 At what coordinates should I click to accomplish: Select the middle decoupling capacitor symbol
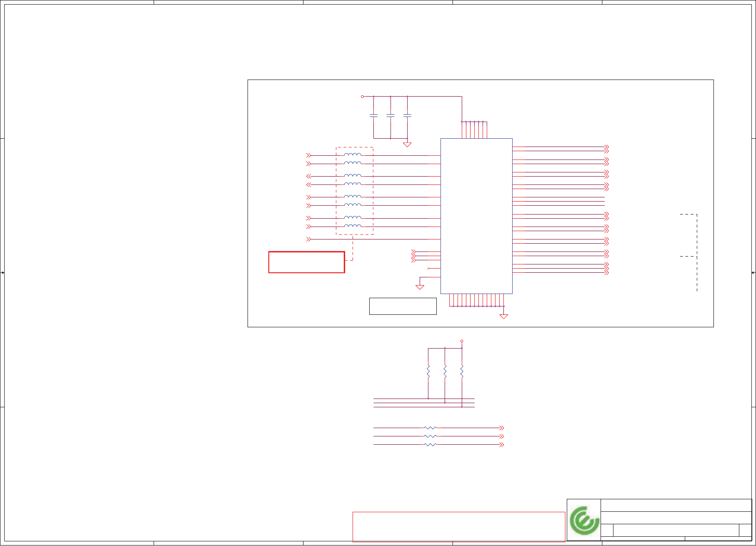[390, 116]
